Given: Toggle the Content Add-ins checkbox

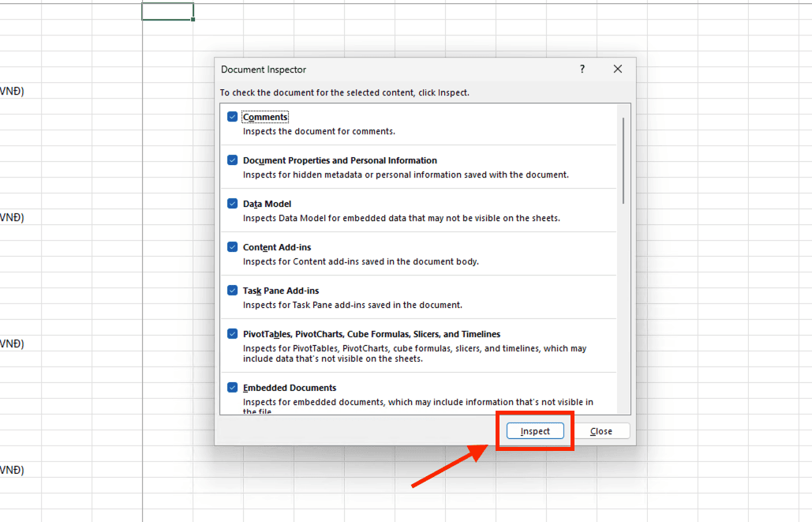Looking at the screenshot, I should [233, 247].
